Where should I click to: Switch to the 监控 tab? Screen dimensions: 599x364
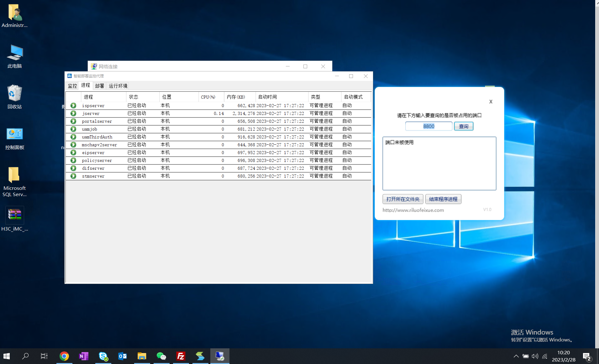tap(72, 86)
